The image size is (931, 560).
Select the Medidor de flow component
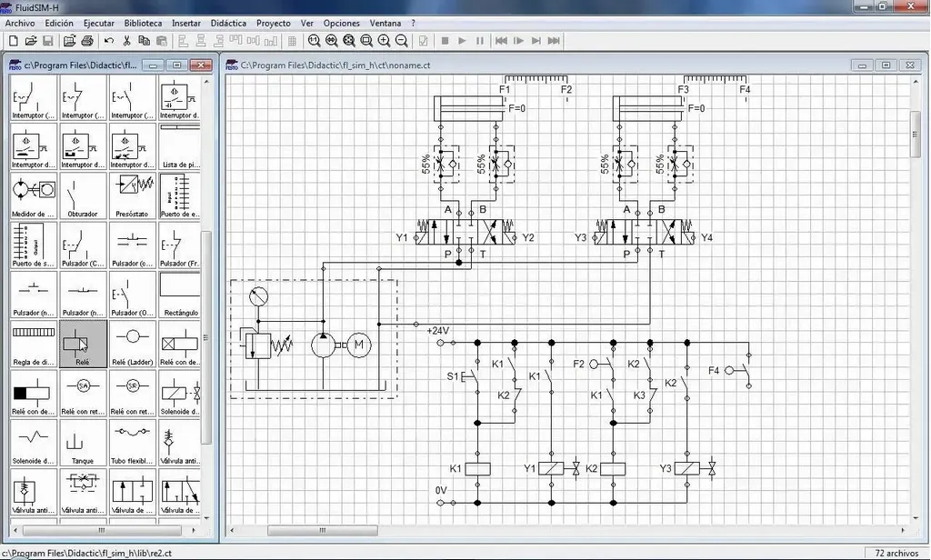(x=34, y=196)
